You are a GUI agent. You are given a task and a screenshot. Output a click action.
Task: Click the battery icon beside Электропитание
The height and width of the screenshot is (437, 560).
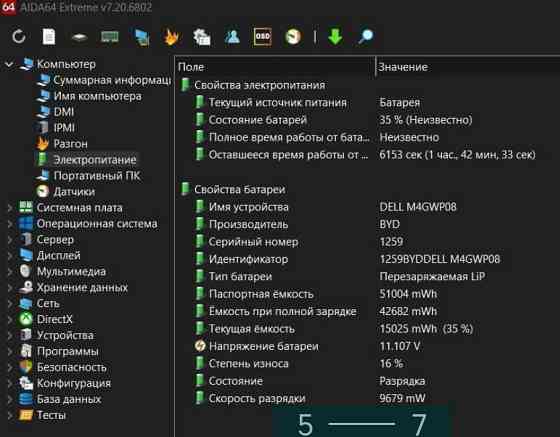(42, 160)
